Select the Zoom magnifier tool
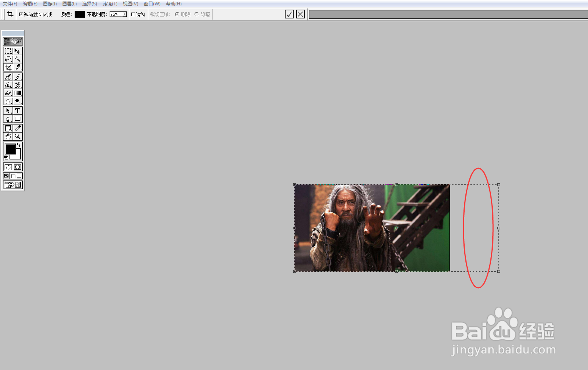 click(x=18, y=136)
